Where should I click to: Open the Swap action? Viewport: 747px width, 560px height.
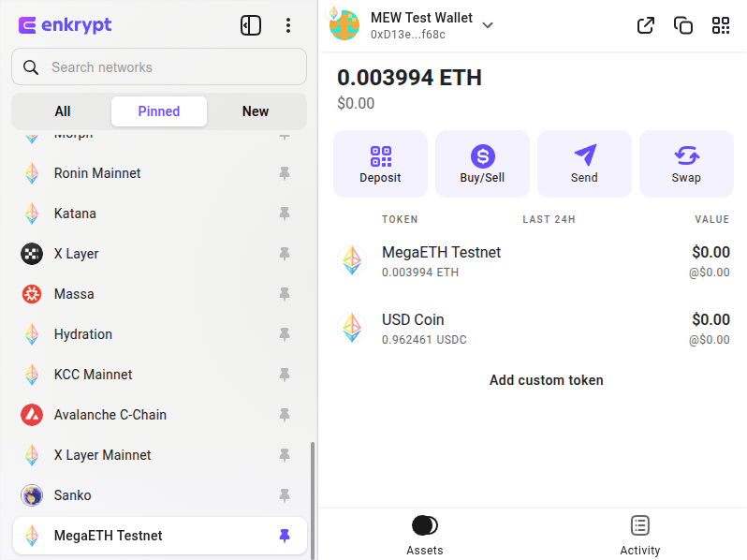686,164
